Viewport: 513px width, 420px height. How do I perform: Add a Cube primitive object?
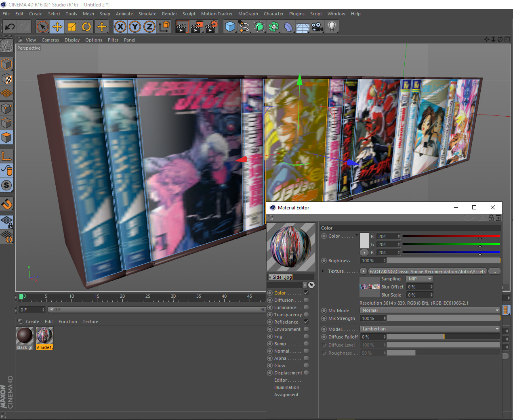[230, 27]
